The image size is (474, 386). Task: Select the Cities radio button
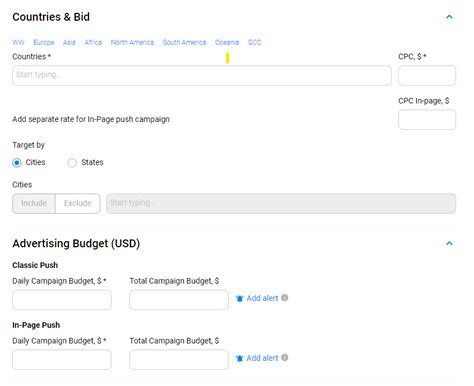pos(17,163)
